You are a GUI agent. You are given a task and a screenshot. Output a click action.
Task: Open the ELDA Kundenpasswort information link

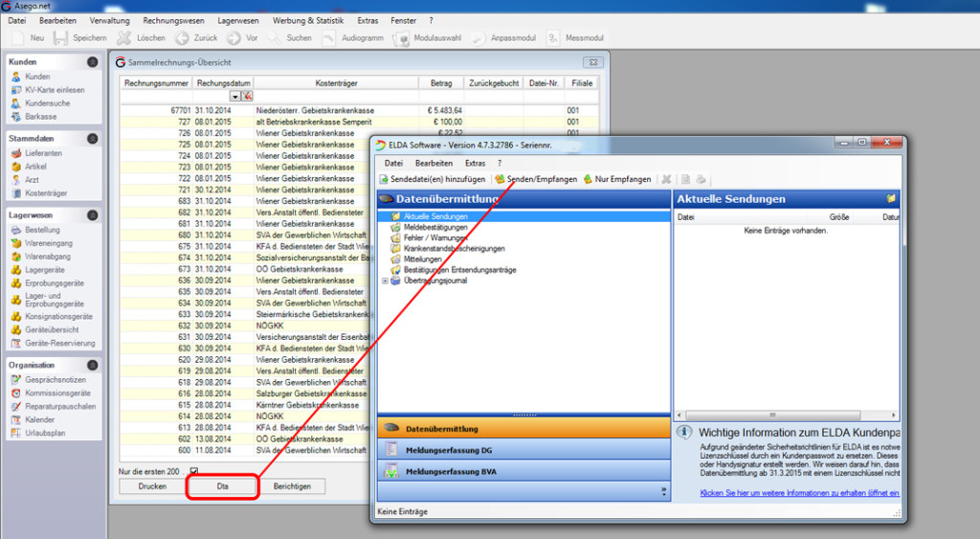tap(799, 493)
